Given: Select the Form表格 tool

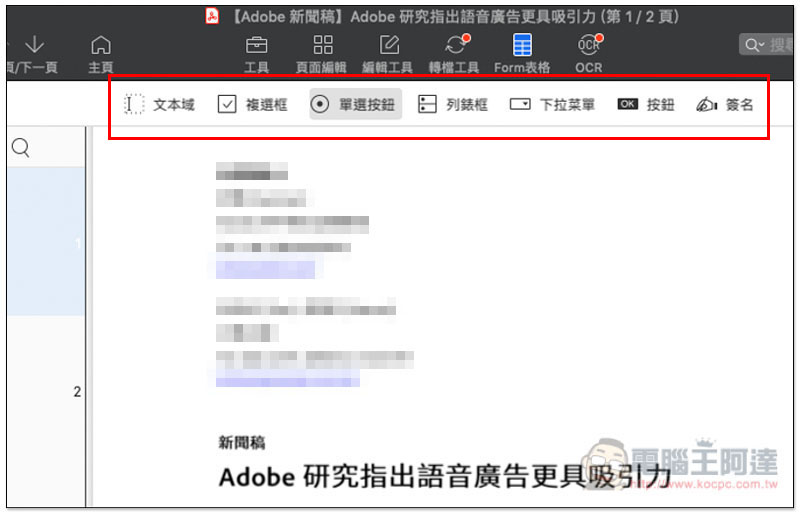Looking at the screenshot, I should tap(522, 54).
